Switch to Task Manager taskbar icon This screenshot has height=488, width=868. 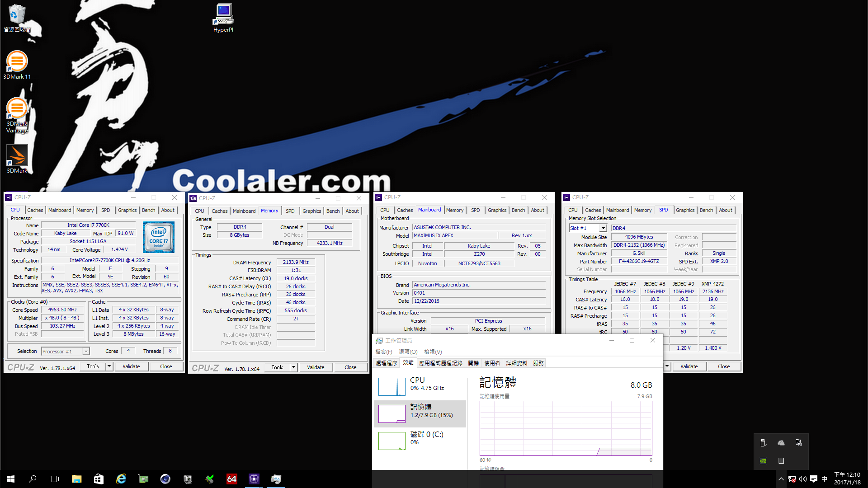point(276,479)
